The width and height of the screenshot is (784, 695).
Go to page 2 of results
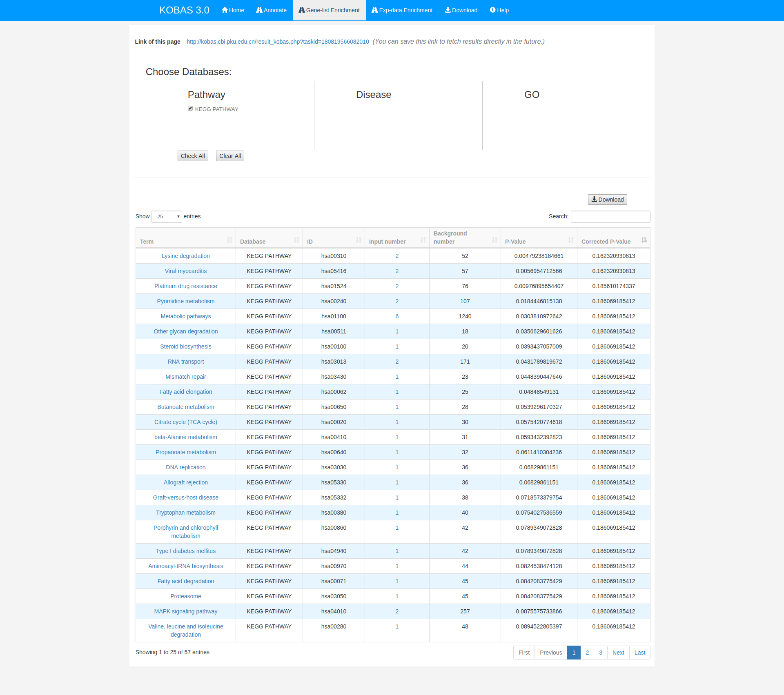587,653
